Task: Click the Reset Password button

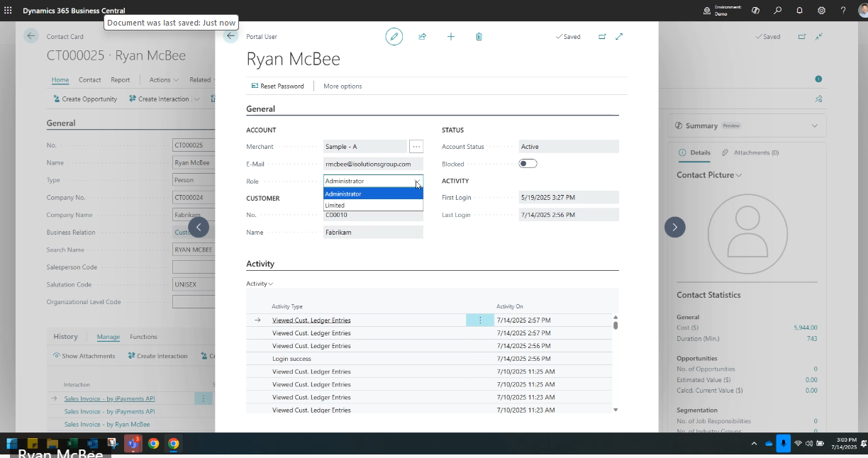Action: coord(277,86)
